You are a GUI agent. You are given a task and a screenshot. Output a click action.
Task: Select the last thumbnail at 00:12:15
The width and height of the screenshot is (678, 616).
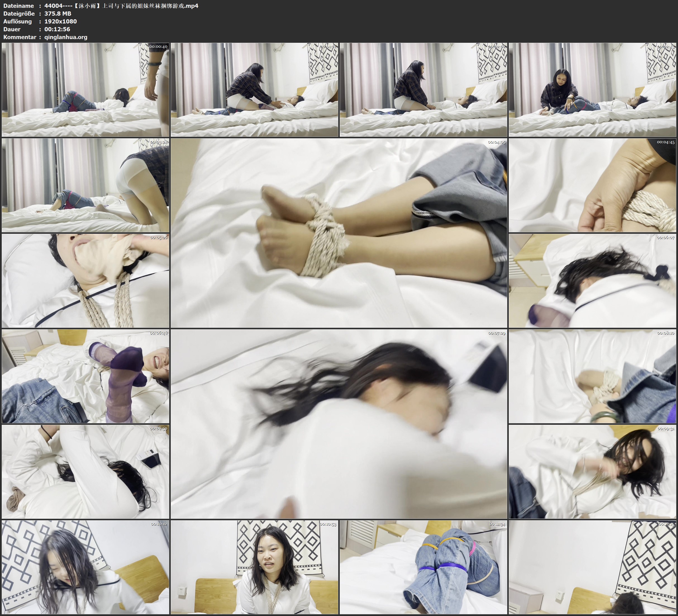tap(592, 567)
